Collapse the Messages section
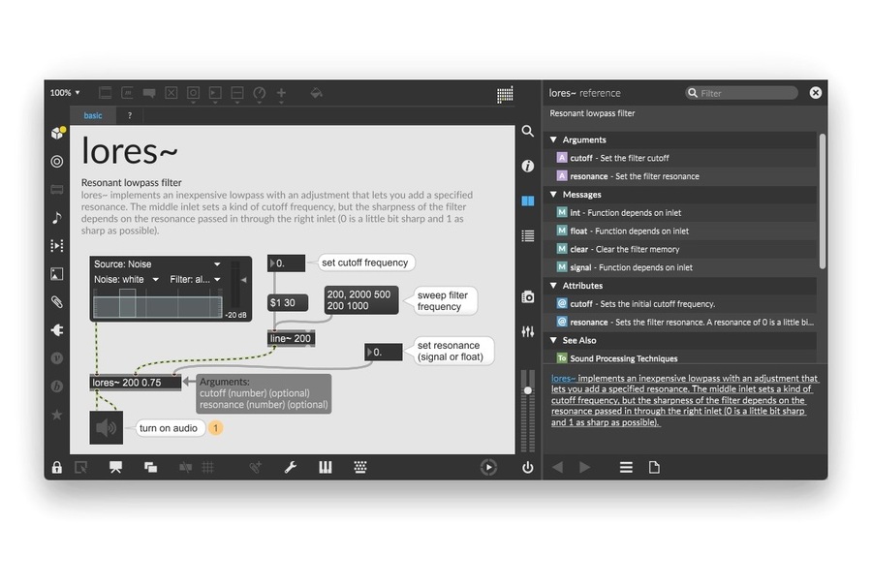The image size is (872, 588). tap(553, 195)
